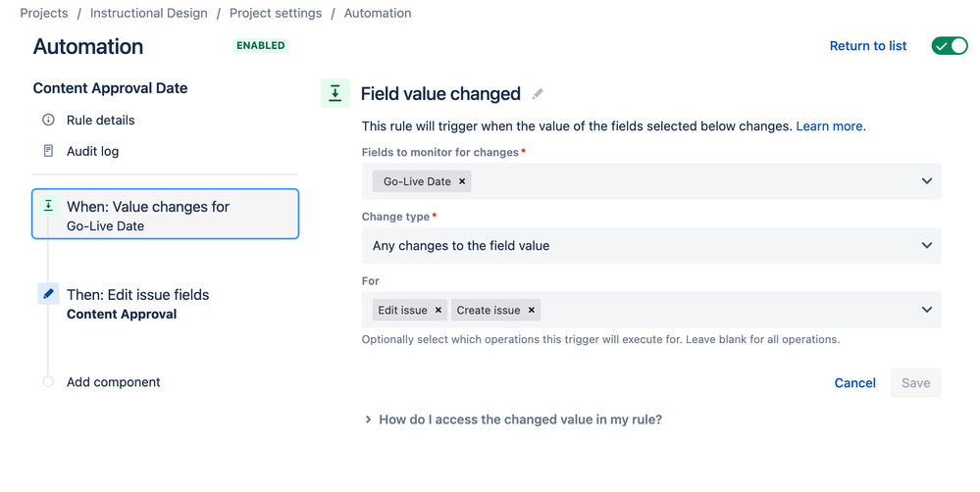Viewport: 980px width, 492px height.
Task: Remove the Go-Live Date field tag
Action: click(x=462, y=181)
